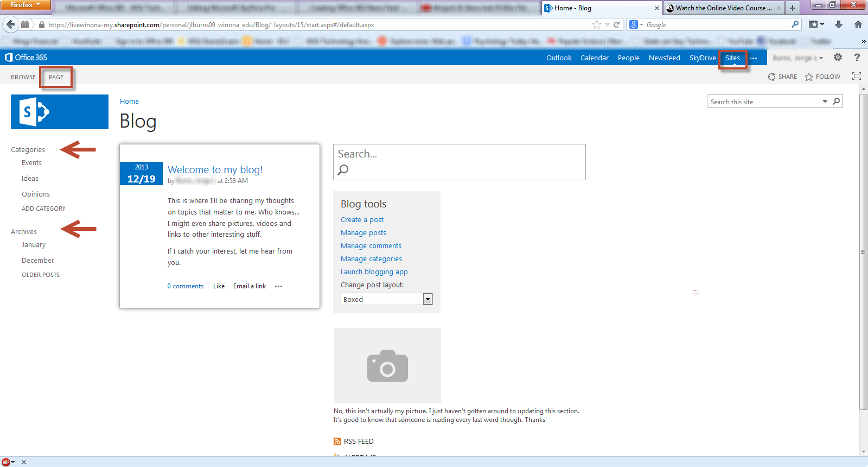Click the blog photo placeholder image
Screen dimensions: 868x467
pos(387,365)
